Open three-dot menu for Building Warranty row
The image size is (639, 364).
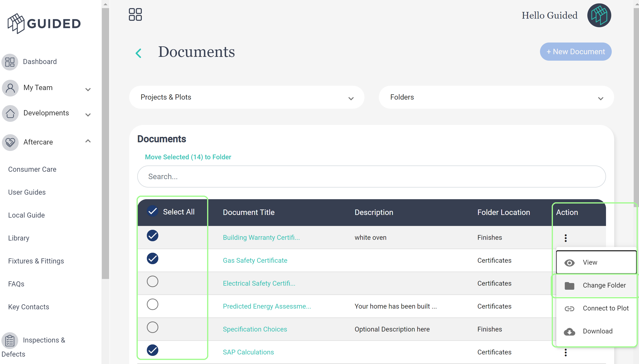point(565,238)
